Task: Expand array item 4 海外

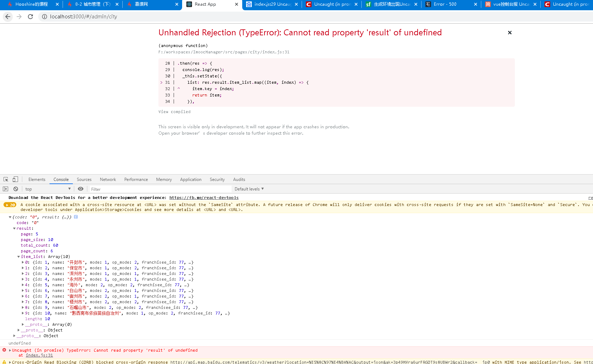Action: click(23, 285)
